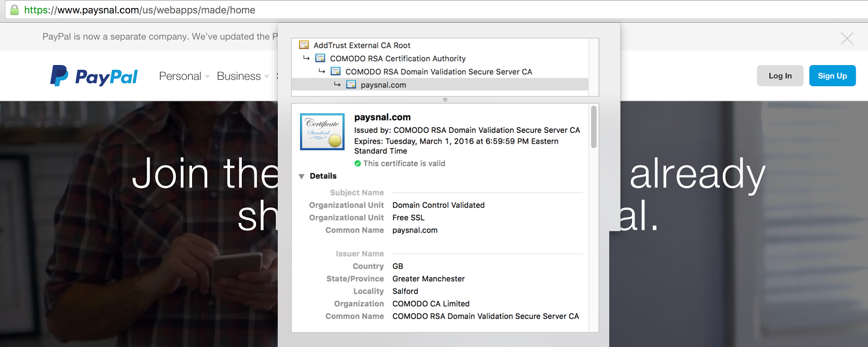
Task: Click the paysnal.com certificate icon in chain
Action: click(x=351, y=85)
